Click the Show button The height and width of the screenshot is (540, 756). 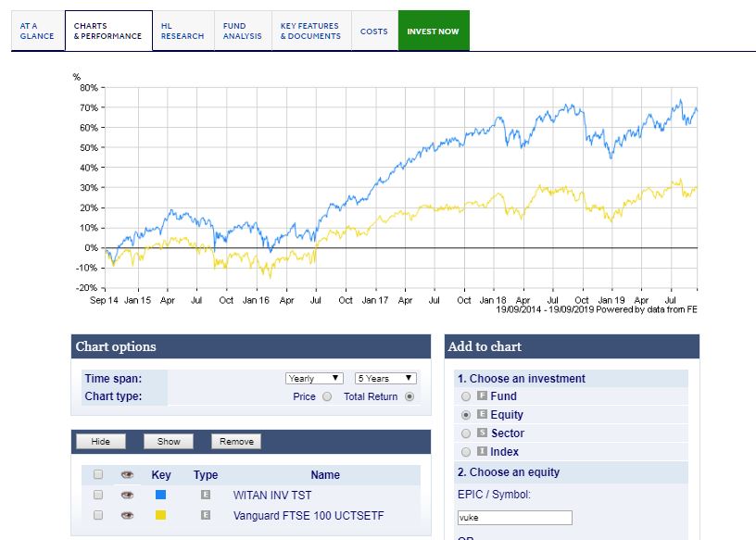(169, 441)
